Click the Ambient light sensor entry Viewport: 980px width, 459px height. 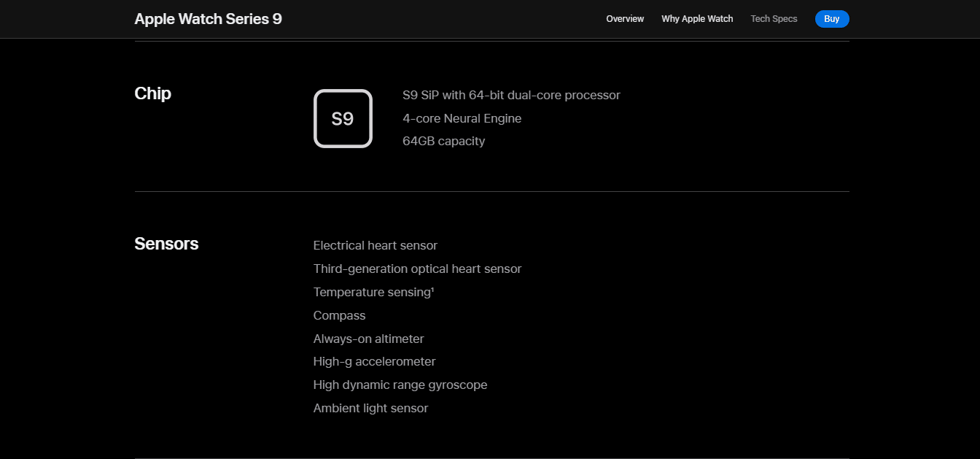pos(370,409)
